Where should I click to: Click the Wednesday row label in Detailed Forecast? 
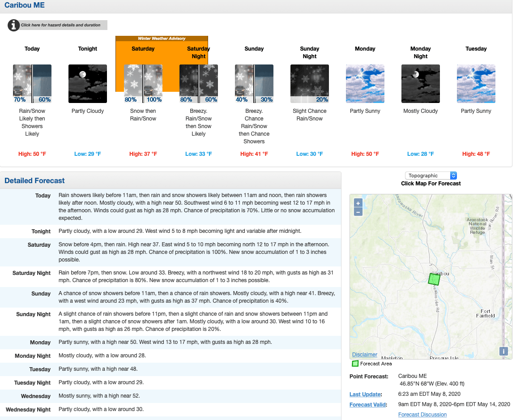36,396
